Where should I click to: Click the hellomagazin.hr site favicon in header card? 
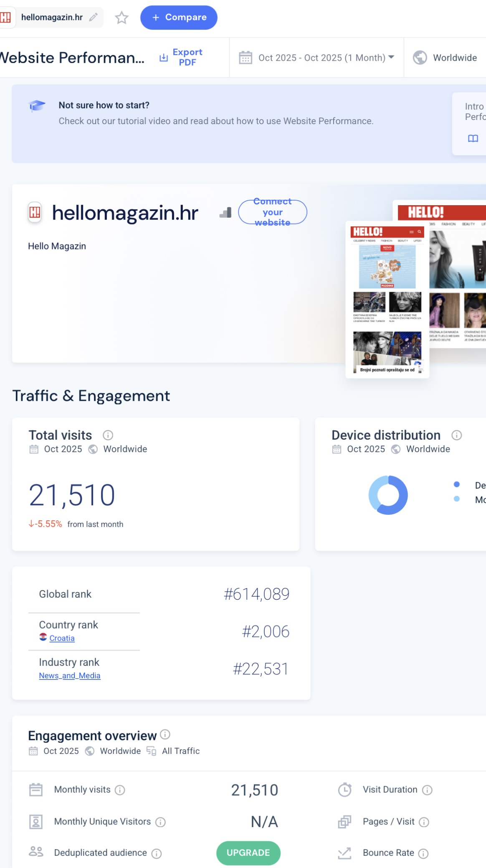[35, 212]
